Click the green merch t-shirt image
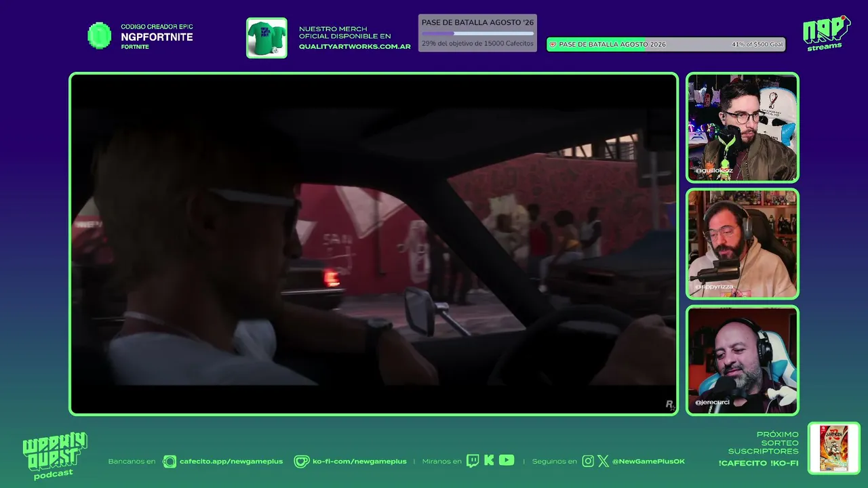This screenshot has width=868, height=488. pos(267,38)
